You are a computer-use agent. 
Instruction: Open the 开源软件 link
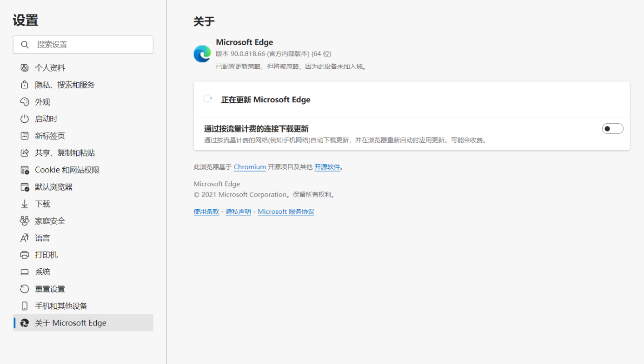(327, 167)
